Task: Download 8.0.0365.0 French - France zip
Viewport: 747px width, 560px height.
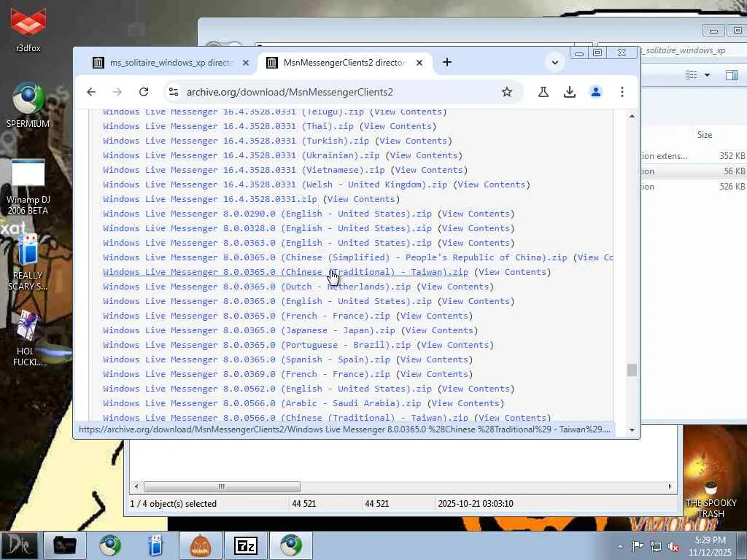Action: click(x=247, y=316)
